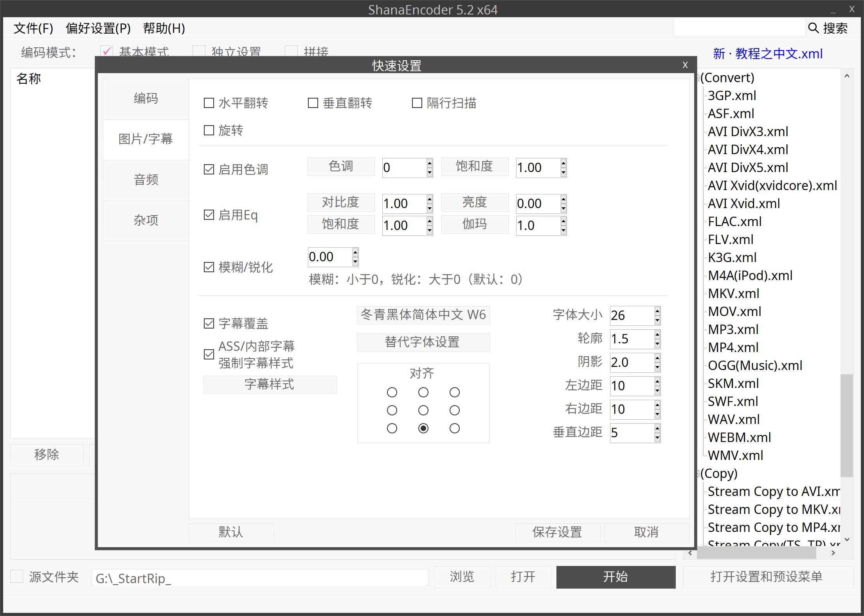The image size is (864, 616).
Task: Select MP4.xml in the preset list
Action: tap(733, 347)
